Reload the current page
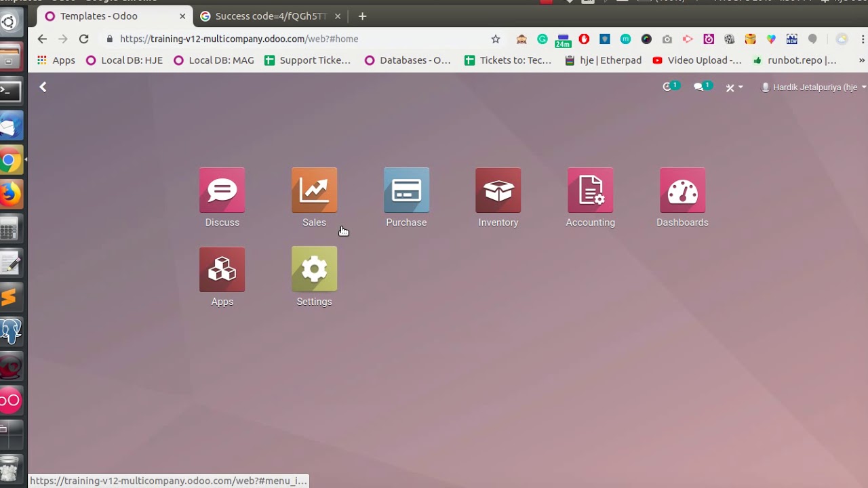The image size is (868, 488). coord(84,39)
